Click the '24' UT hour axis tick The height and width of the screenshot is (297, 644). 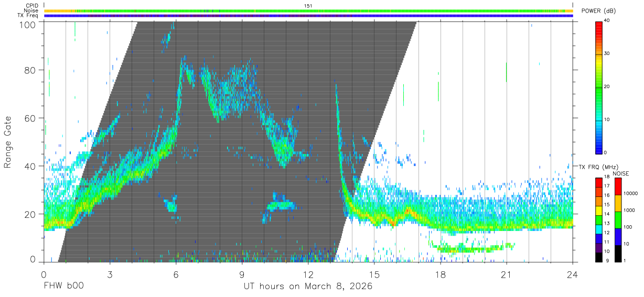pos(573,274)
